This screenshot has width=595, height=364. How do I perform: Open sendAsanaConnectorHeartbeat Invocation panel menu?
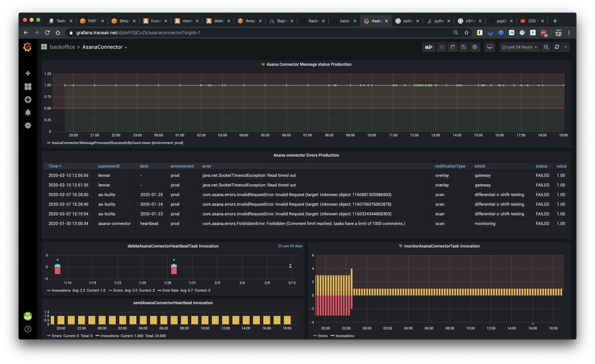click(x=173, y=303)
